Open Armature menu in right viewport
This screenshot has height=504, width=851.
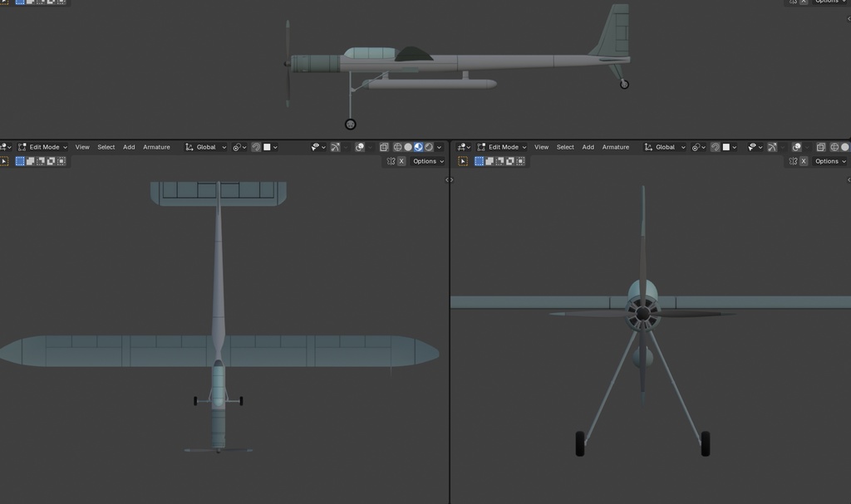click(616, 147)
